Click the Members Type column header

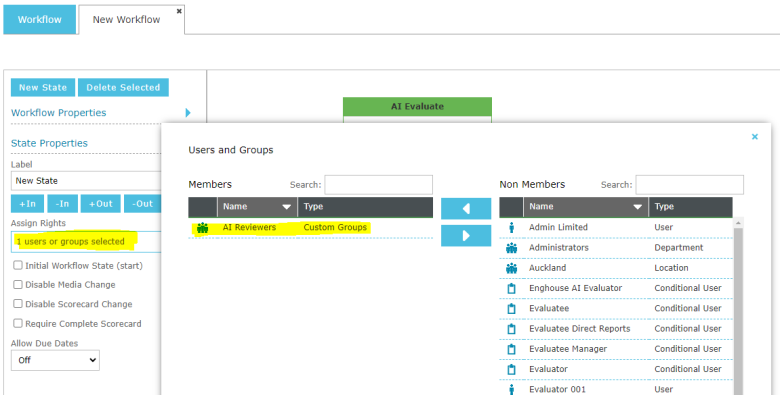(x=365, y=207)
